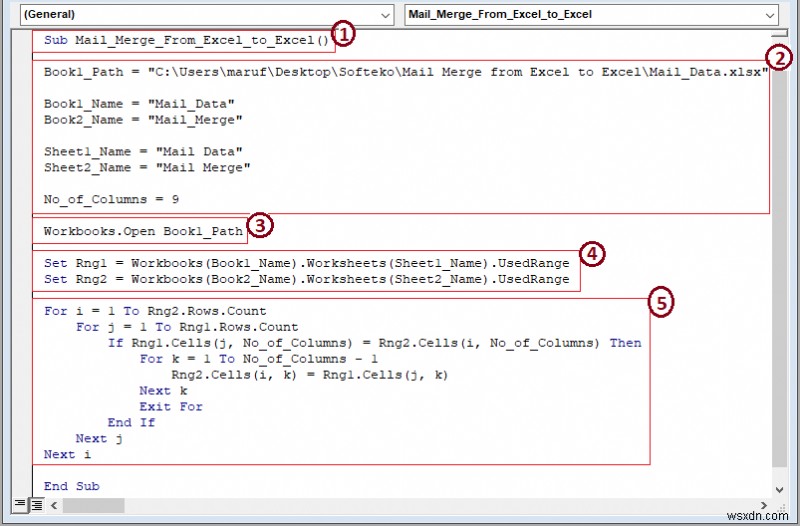Screen dimensions: 800x526
Task: Click the line 'No_of_Columns = 9'
Action: [x=111, y=199]
